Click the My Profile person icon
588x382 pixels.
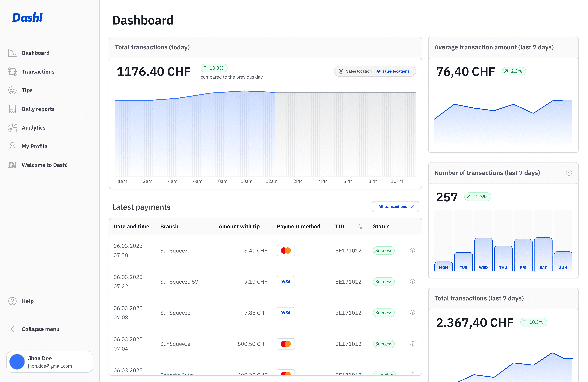(x=12, y=146)
